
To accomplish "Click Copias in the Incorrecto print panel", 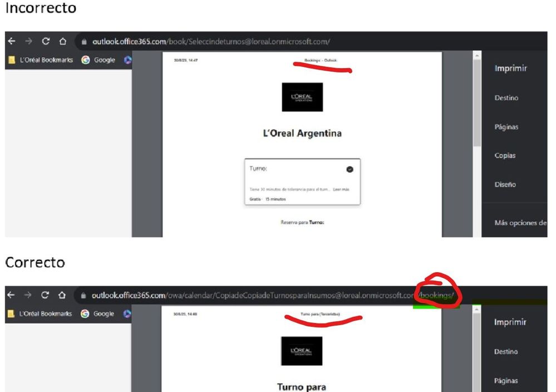I will pos(505,155).
